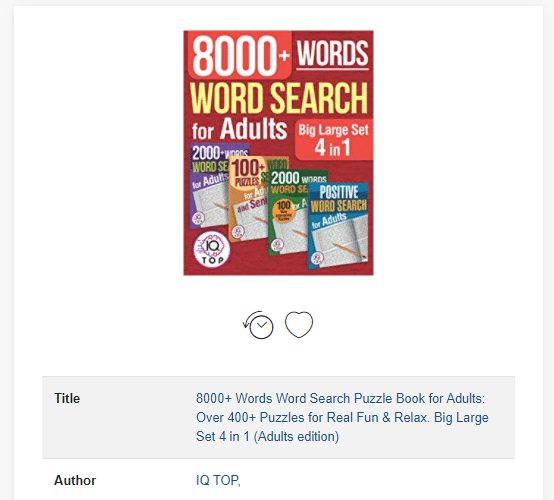554x500 pixels.
Task: Click the 'for Adults' text on cover
Action: [x=239, y=129]
